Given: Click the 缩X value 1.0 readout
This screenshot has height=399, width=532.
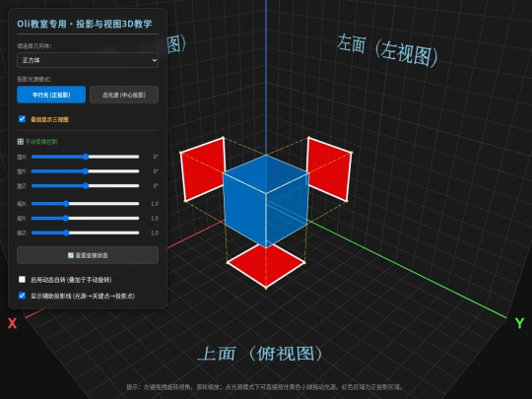Looking at the screenshot, I should (x=155, y=204).
